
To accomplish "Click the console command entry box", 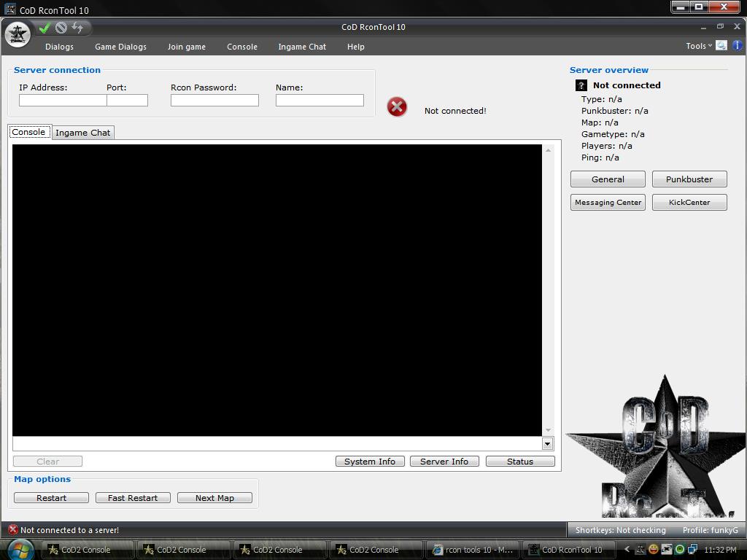I will point(277,444).
